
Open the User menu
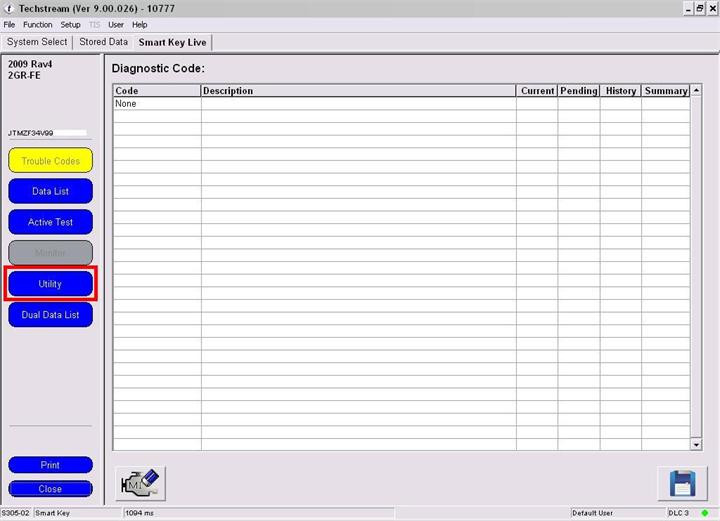point(116,25)
